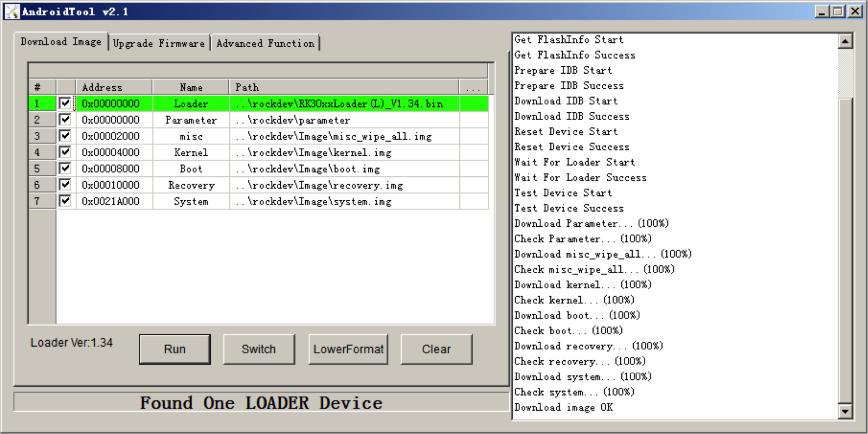Viewport: 868px width, 434px height.
Task: Toggle the misc row checkbox
Action: tap(66, 136)
